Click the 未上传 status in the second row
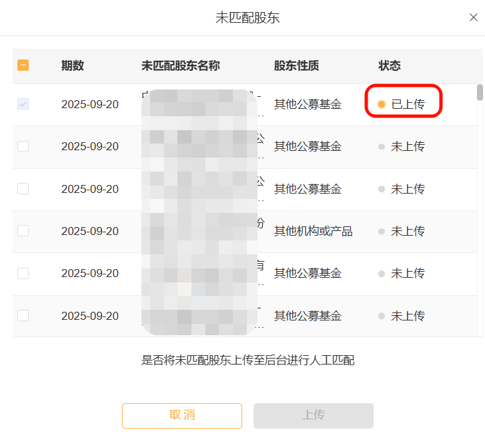Viewport: 485px width, 448px height. 407,146
